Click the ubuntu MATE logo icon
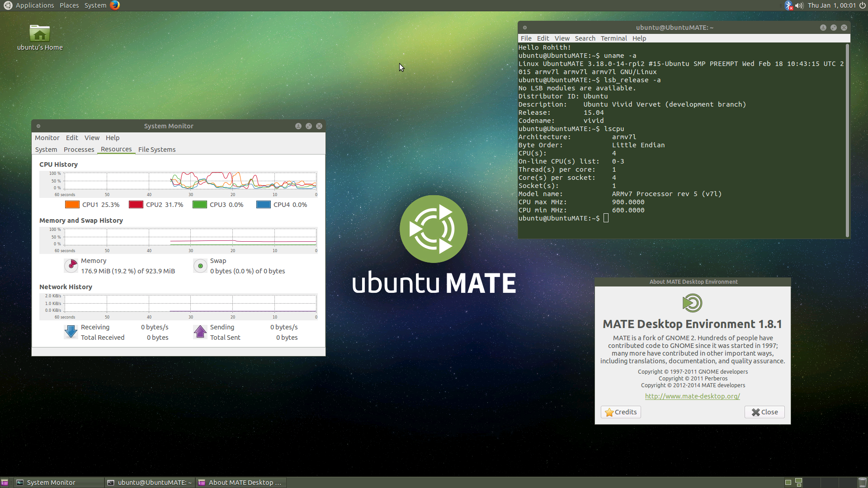Image resolution: width=868 pixels, height=488 pixels. point(434,229)
